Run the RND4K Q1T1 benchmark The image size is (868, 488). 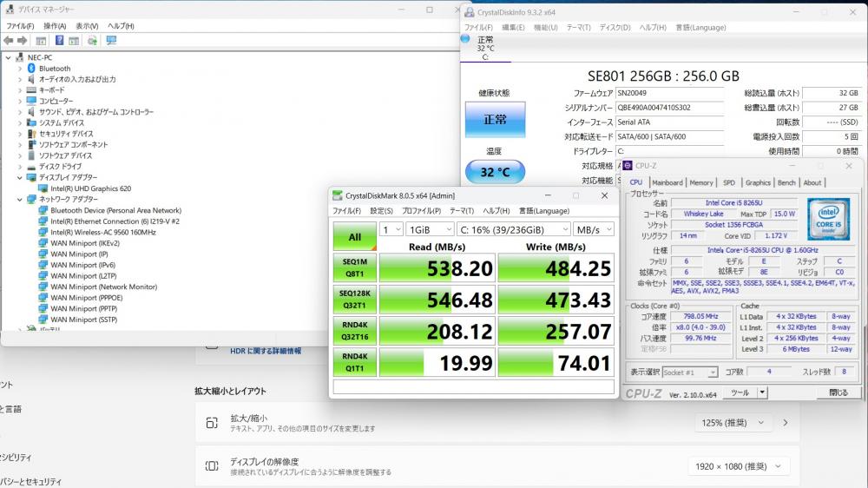355,363
